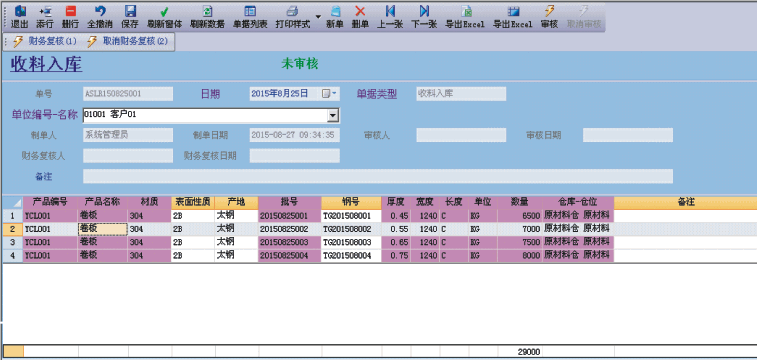Click 导出Excel icon beside 下一张
This screenshot has width=757, height=360.
tap(465, 16)
